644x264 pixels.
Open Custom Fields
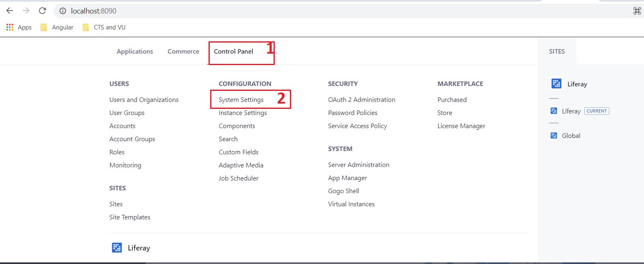pyautogui.click(x=239, y=152)
